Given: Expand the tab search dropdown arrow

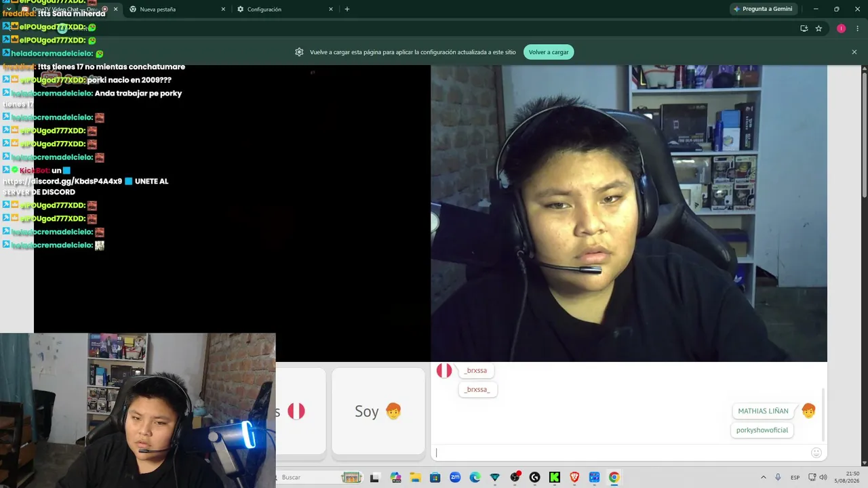Looking at the screenshot, I should point(8,9).
